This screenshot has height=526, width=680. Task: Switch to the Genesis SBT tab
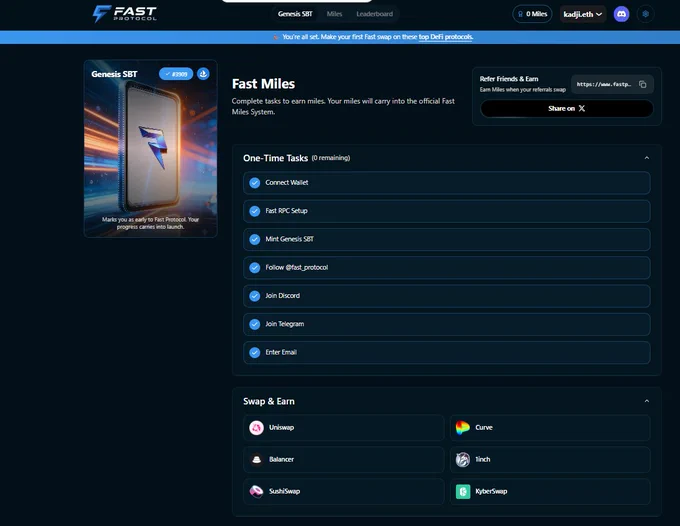295,14
